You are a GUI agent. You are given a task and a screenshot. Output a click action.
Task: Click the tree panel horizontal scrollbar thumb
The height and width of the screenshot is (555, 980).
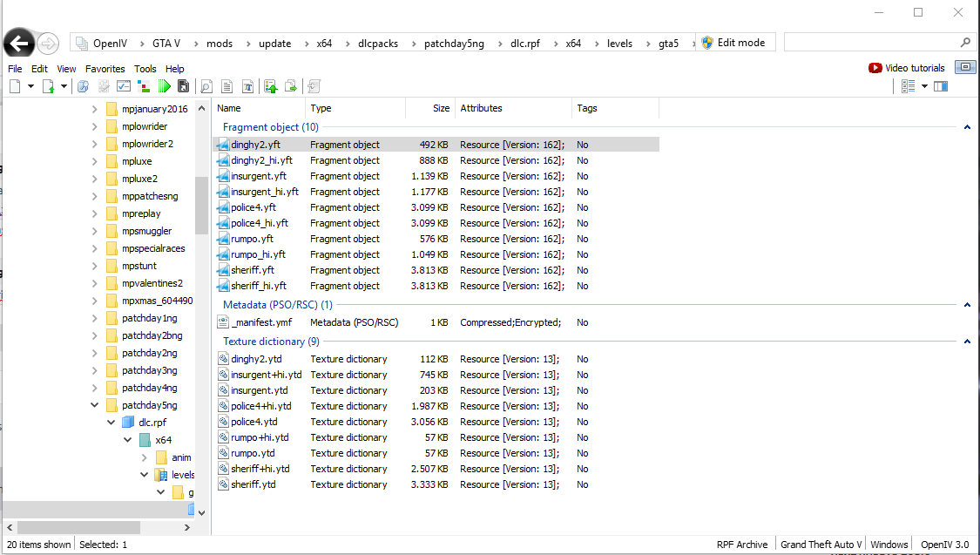pyautogui.click(x=78, y=527)
